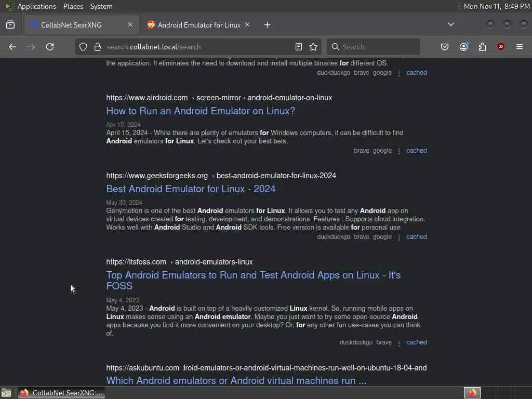Close the Android Emulator for Linux tab
The width and height of the screenshot is (532, 399).
click(x=247, y=24)
